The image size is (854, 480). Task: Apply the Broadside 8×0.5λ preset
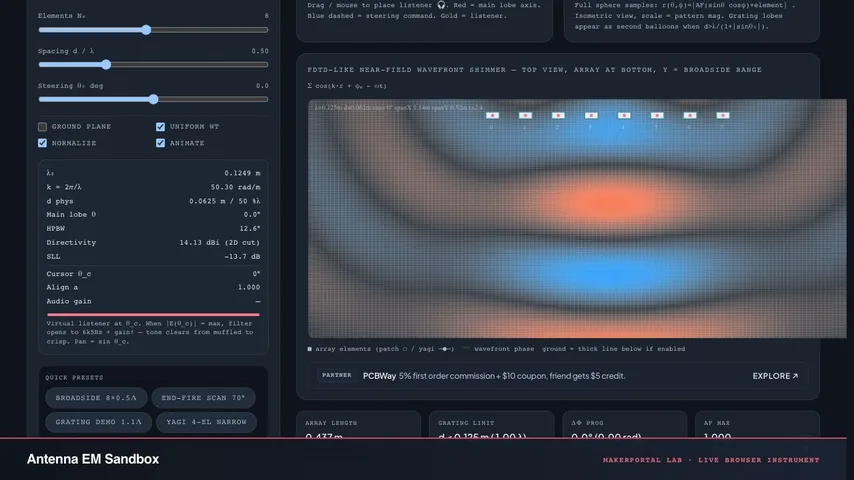point(96,398)
